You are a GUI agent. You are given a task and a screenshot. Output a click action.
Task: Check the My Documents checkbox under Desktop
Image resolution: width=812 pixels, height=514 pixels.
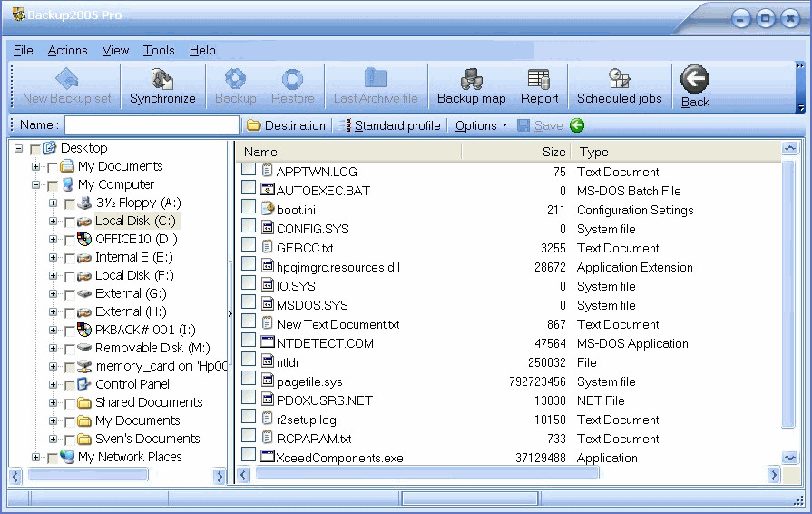[53, 168]
